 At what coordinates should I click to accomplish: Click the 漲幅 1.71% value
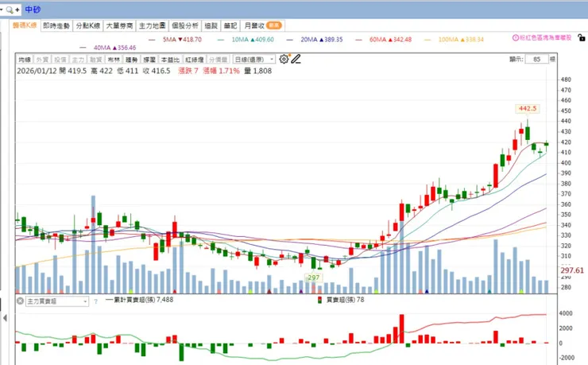coord(221,71)
